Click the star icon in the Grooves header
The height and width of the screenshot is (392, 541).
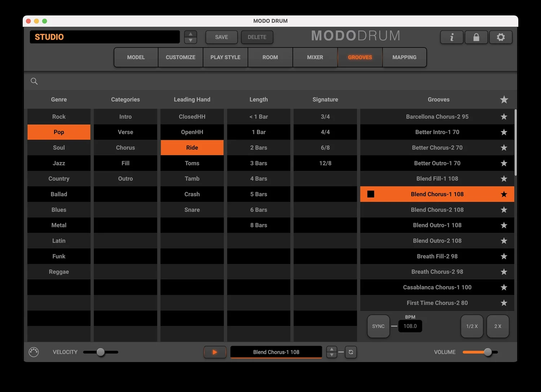(504, 99)
